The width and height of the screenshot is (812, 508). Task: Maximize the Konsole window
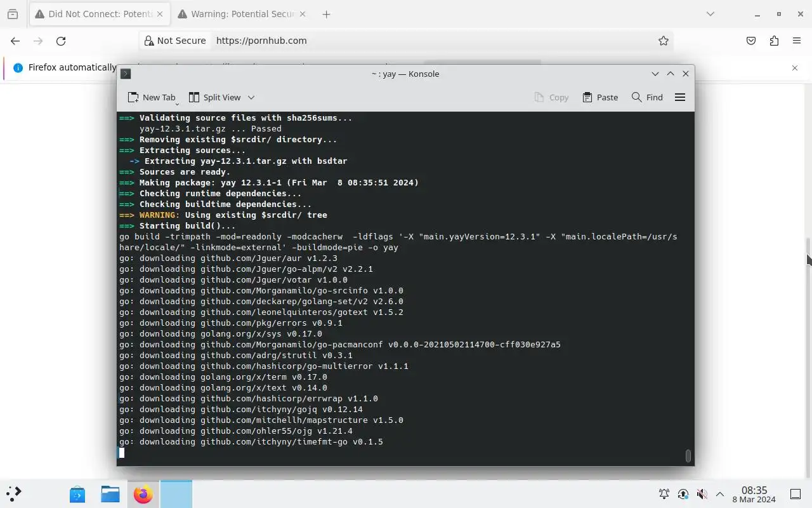point(671,74)
